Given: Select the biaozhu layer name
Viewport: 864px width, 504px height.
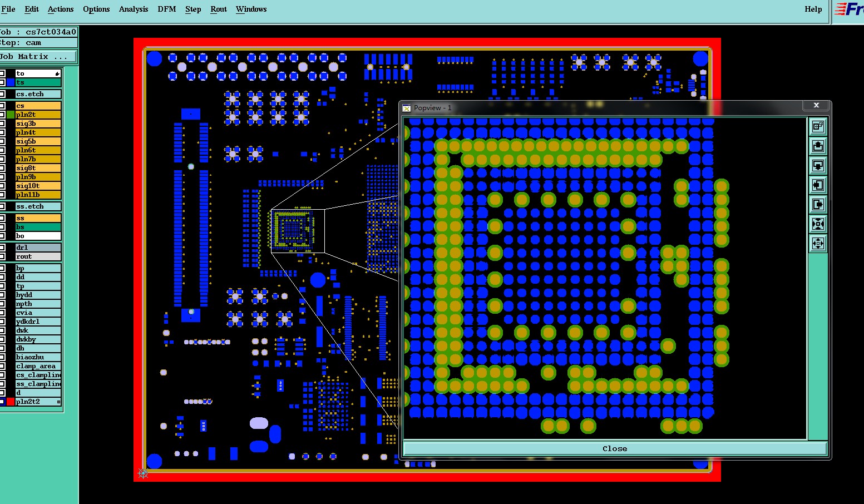Looking at the screenshot, I should point(38,357).
